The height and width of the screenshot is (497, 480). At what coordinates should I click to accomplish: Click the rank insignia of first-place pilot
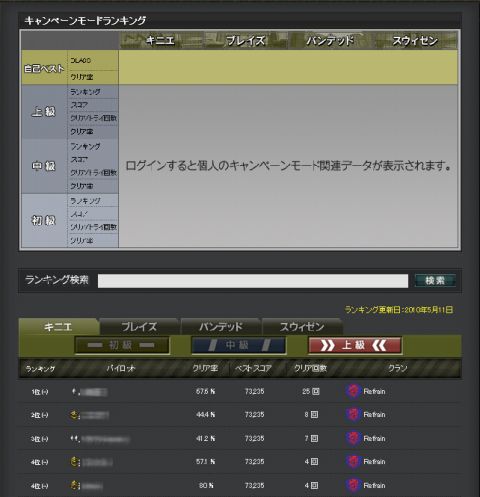[x=75, y=391]
